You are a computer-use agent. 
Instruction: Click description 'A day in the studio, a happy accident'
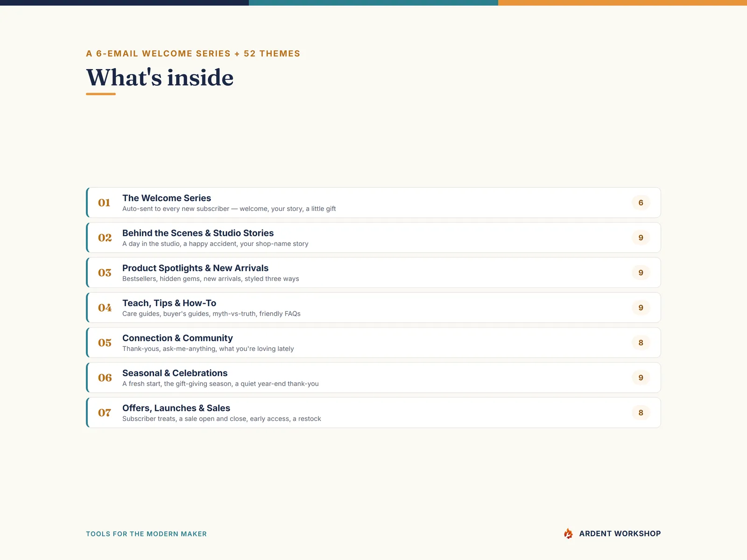[x=215, y=244]
